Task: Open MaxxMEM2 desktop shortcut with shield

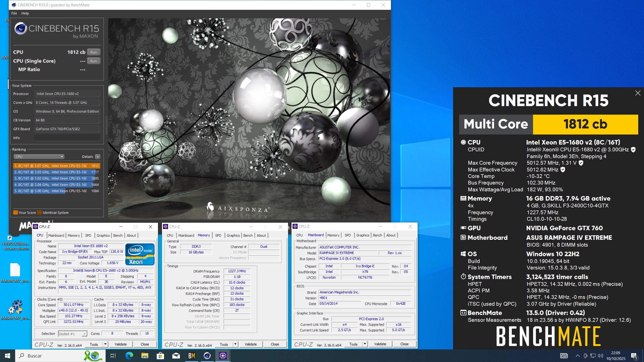Action: tap(15, 307)
